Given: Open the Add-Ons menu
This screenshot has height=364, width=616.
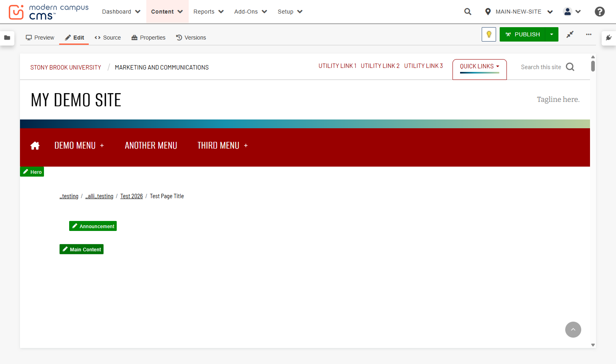Looking at the screenshot, I should click(251, 12).
